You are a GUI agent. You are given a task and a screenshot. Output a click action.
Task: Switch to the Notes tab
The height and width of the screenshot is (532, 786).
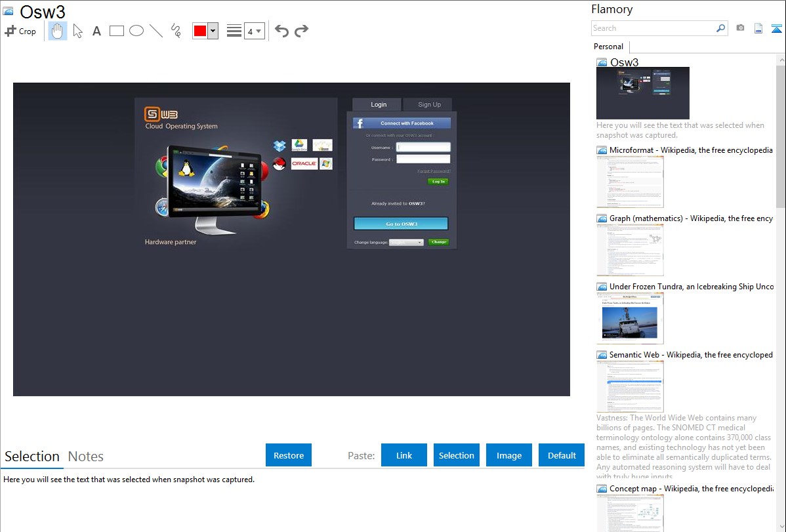click(86, 457)
